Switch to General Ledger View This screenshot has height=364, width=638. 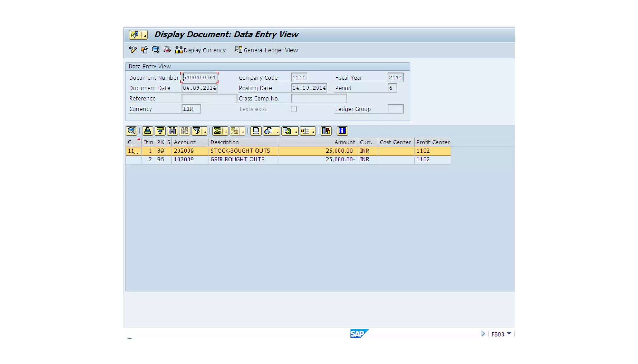[x=266, y=50]
